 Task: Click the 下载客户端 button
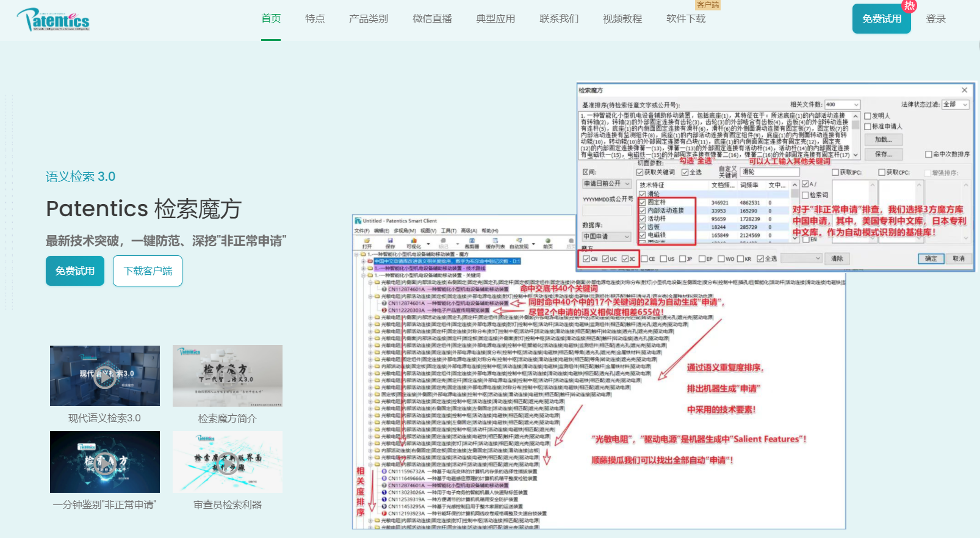pyautogui.click(x=148, y=271)
